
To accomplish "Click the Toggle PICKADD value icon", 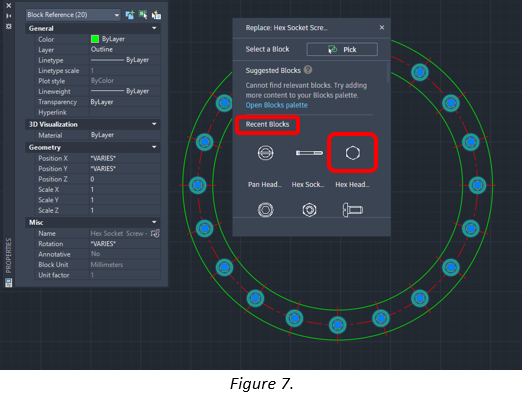I will 130,15.
